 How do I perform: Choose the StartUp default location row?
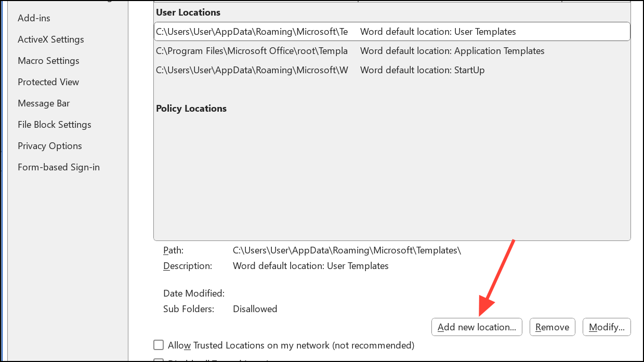391,70
